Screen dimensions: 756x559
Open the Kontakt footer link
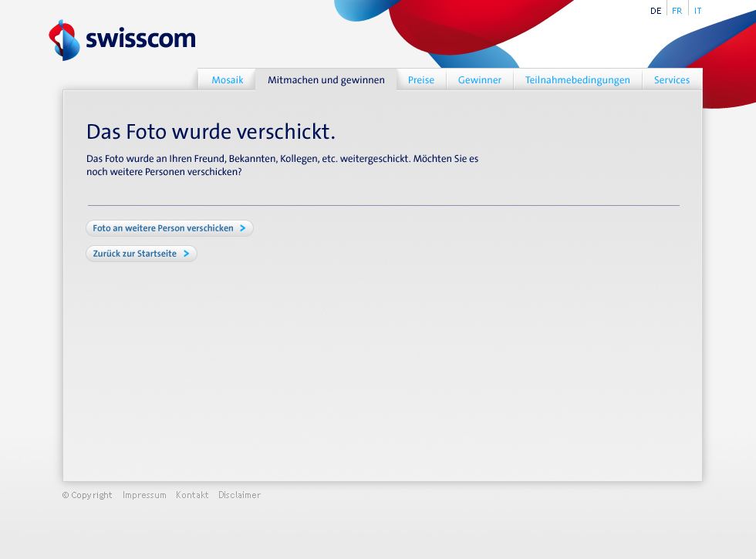tap(192, 495)
